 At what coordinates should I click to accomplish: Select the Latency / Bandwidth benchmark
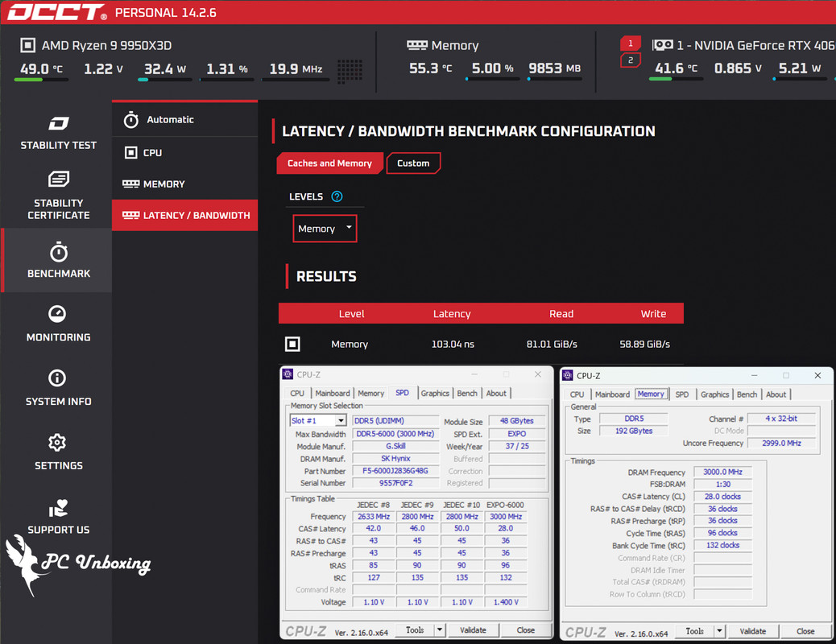185,216
